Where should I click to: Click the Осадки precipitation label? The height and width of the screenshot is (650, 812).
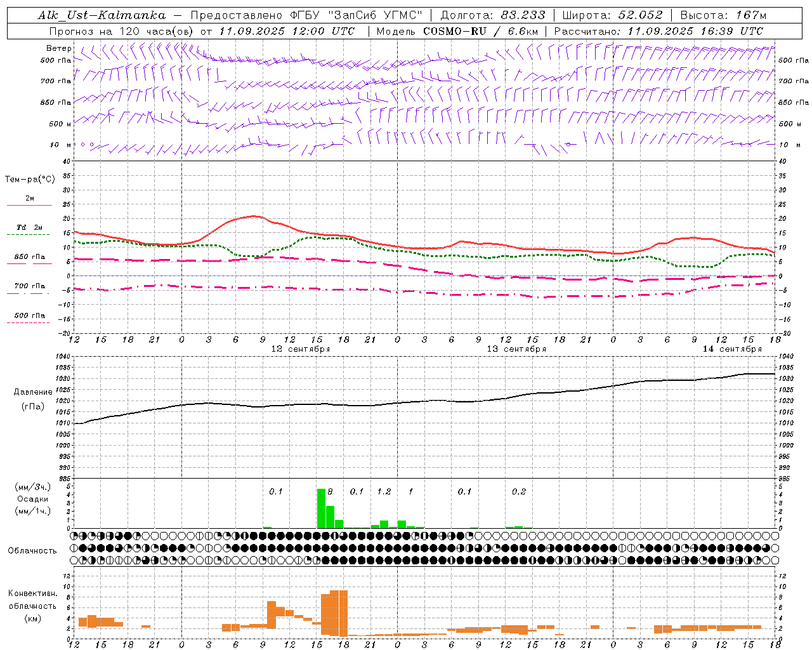pos(32,499)
